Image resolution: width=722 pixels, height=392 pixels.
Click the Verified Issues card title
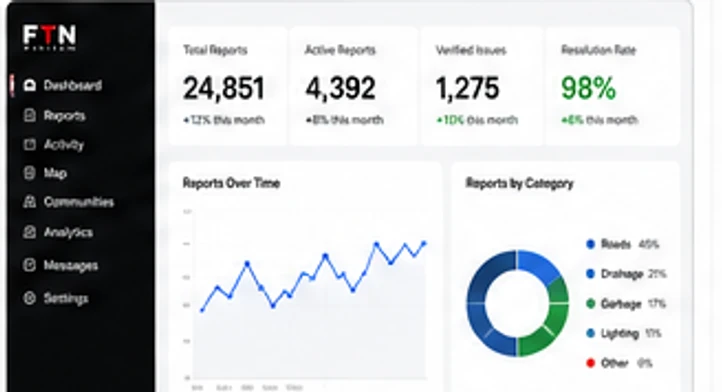pos(471,50)
